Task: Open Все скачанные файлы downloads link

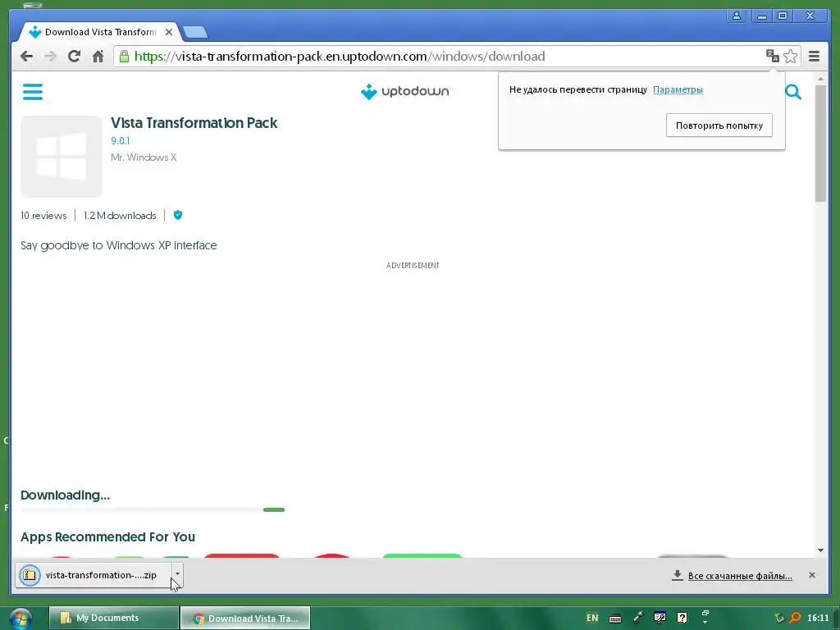Action: click(739, 576)
